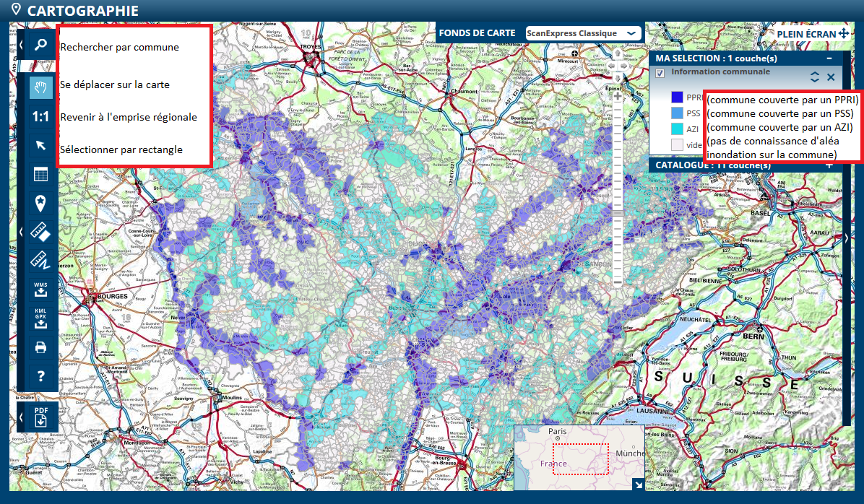Viewport: 864px width, 504px height.
Task: Open the ScanExpress Classique basemap dropdown
Action: [582, 33]
